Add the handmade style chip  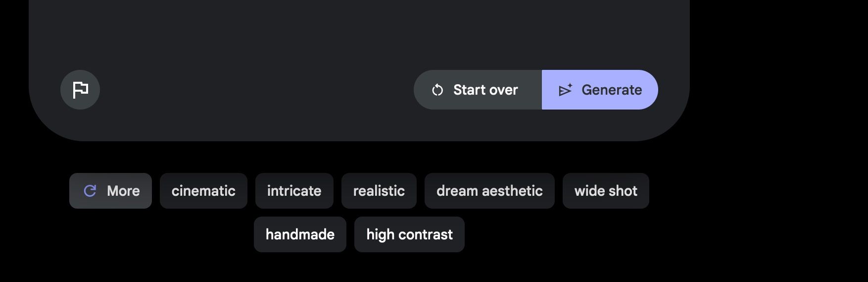point(300,234)
